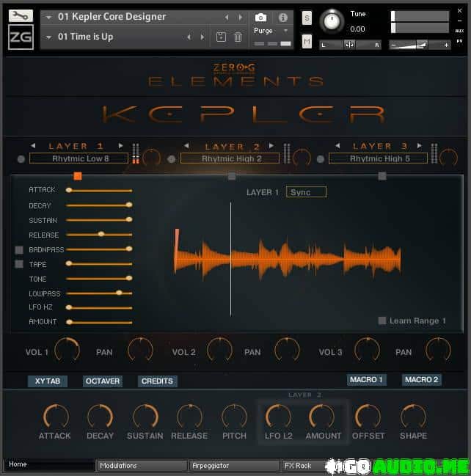
Task: Click the SHAPE knob
Action: click(x=413, y=416)
